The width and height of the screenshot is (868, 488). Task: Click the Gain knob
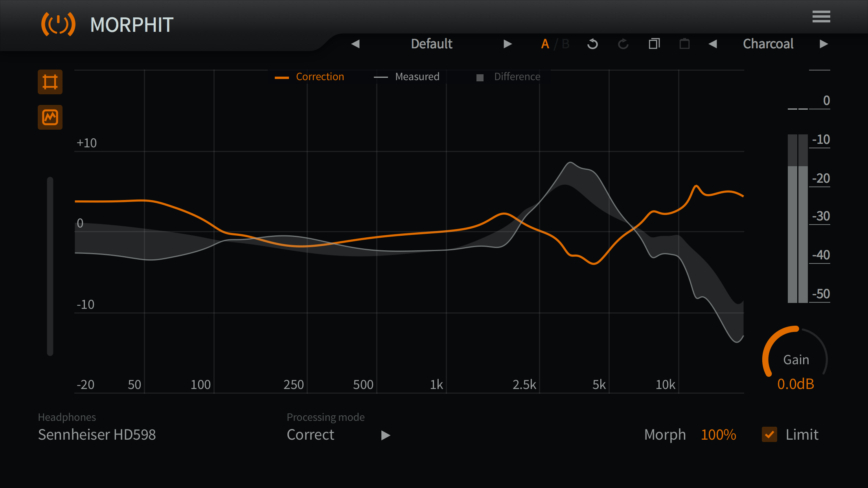pos(795,359)
